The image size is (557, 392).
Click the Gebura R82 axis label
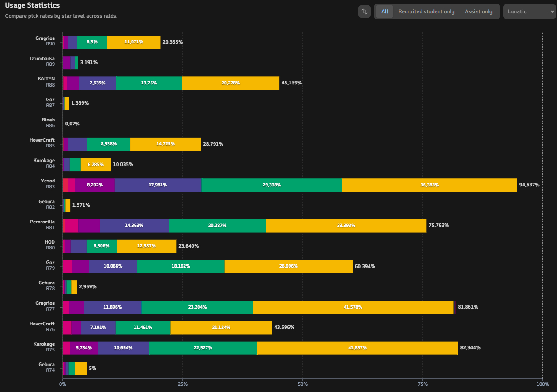tap(47, 204)
